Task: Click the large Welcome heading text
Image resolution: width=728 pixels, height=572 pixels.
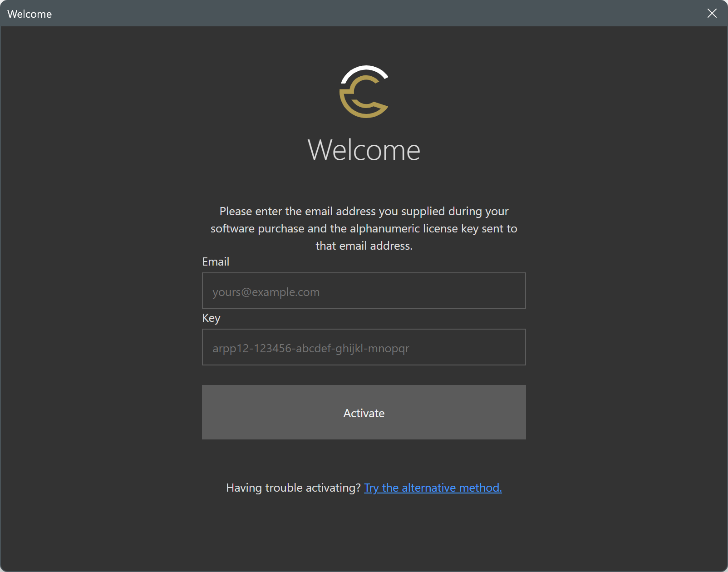Action: tap(364, 150)
